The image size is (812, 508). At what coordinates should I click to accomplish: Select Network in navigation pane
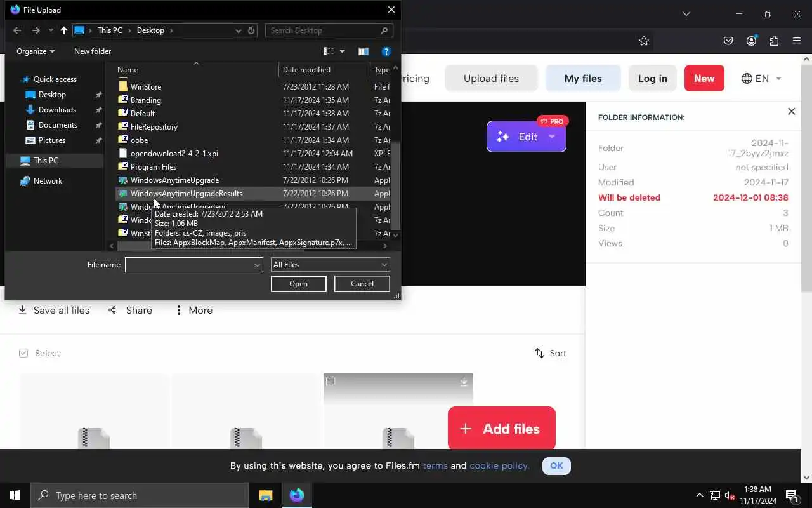[x=48, y=181]
